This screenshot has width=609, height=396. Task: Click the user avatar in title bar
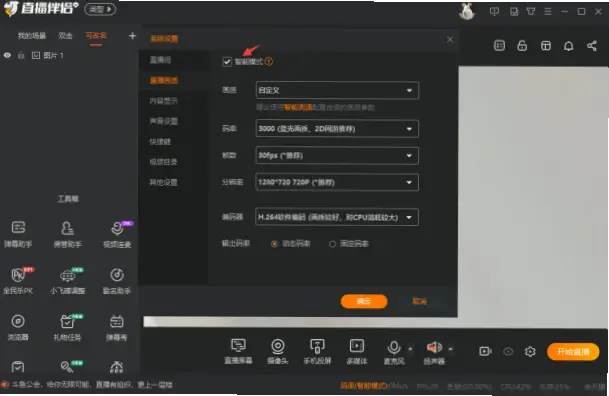coord(467,11)
